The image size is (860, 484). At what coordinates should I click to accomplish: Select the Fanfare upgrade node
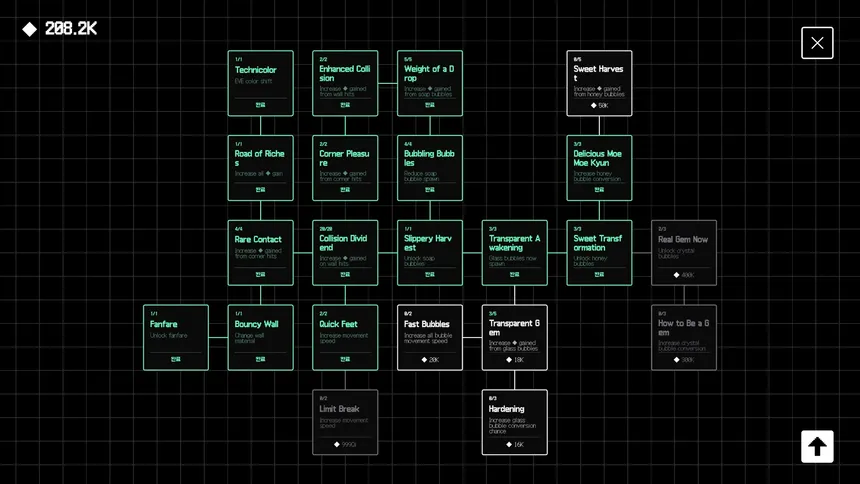pyautogui.click(x=176, y=338)
